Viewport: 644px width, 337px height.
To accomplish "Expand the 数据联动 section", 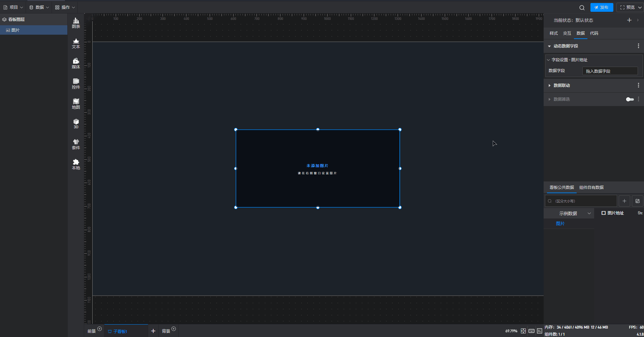I will pyautogui.click(x=561, y=86).
